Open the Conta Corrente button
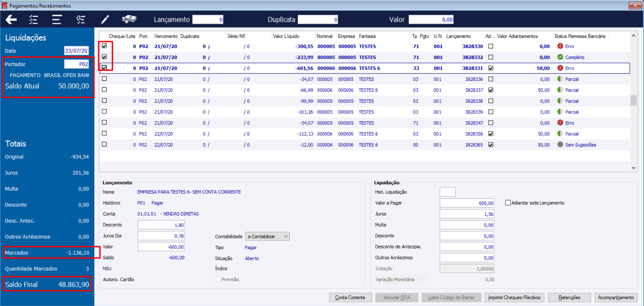This screenshot has height=306, width=644. [x=350, y=298]
